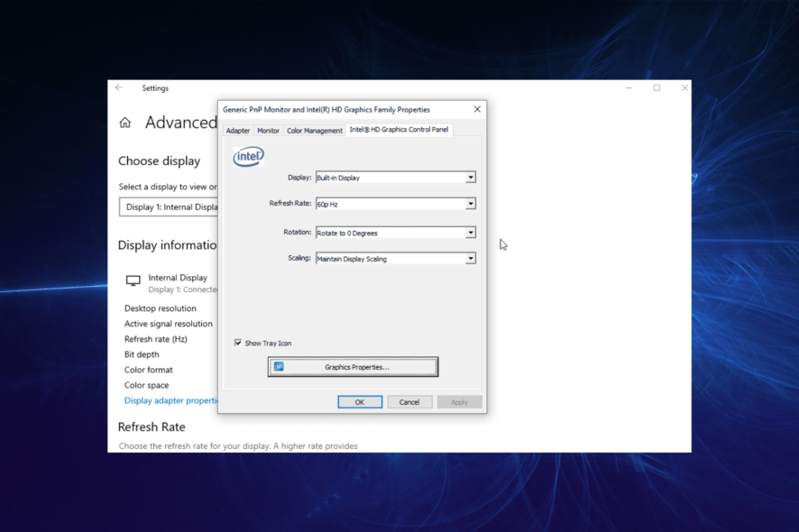799x532 pixels.
Task: Open the Display dropdown showing Built-in Display
Action: [395, 178]
